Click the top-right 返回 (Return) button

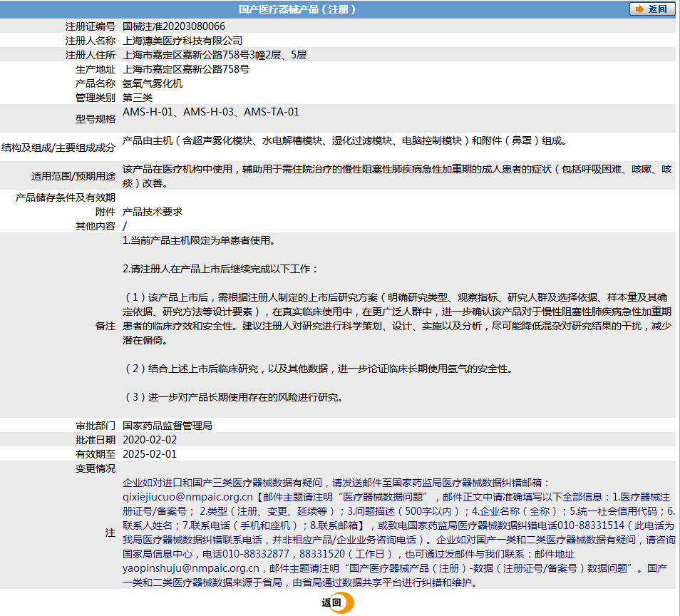point(651,9)
